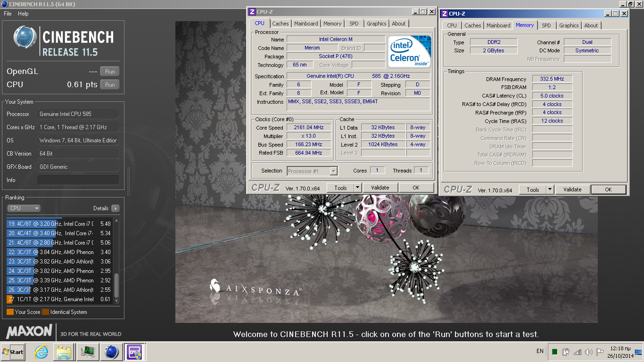This screenshot has width=644, height=362.
Task: Click the orange Your Score legend swatch
Action: [x=10, y=312]
